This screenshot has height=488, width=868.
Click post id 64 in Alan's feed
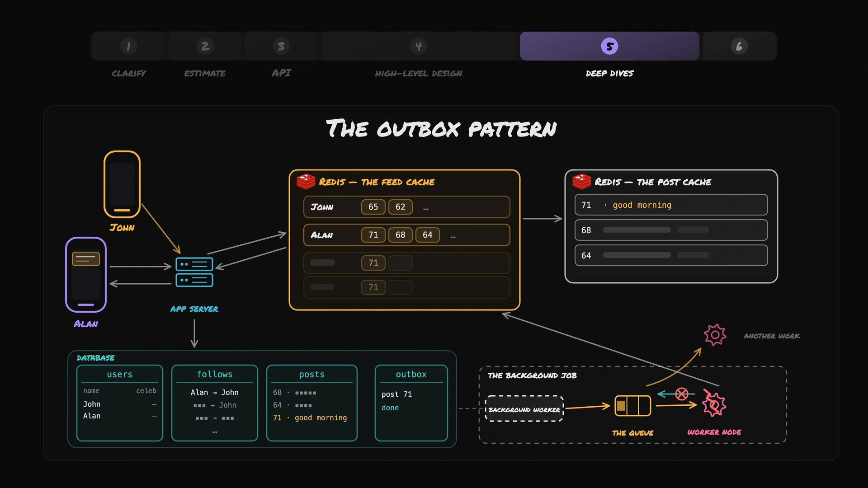[x=428, y=235]
